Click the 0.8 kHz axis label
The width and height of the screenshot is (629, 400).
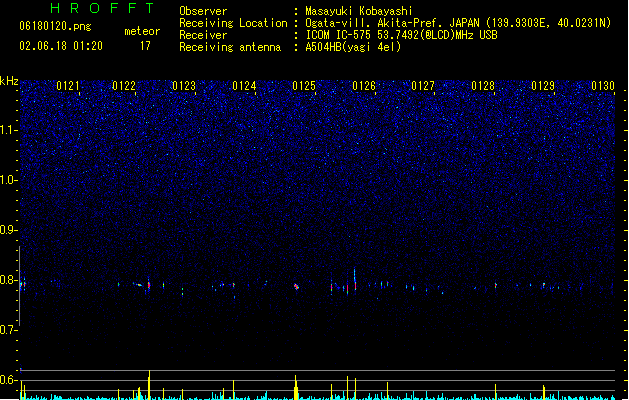click(x=9, y=280)
